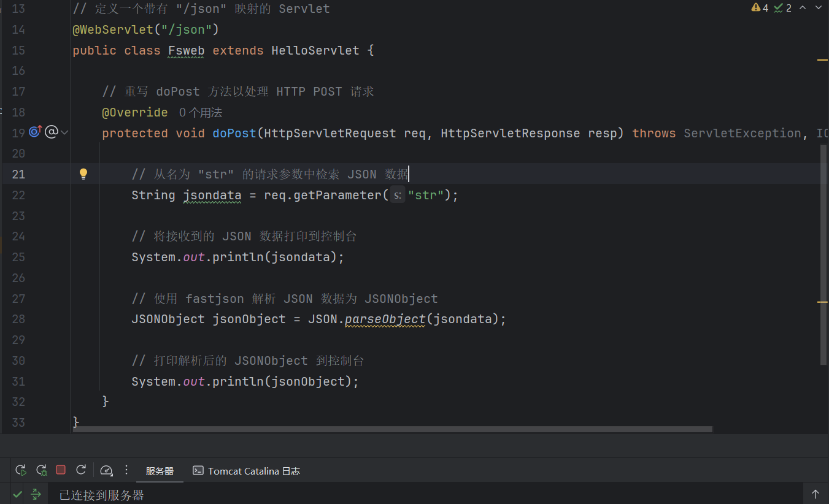Click the yellow warnings count indicator

coord(760,8)
